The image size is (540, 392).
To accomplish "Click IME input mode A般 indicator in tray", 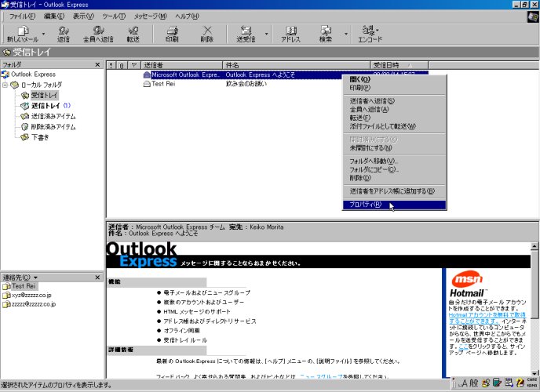I will click(x=469, y=383).
